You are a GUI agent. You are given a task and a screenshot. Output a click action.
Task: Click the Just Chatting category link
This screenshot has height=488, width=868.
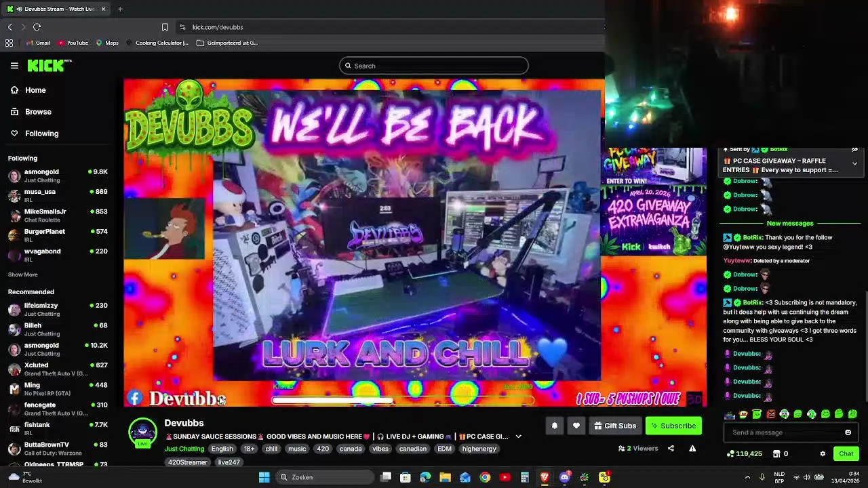(184, 449)
